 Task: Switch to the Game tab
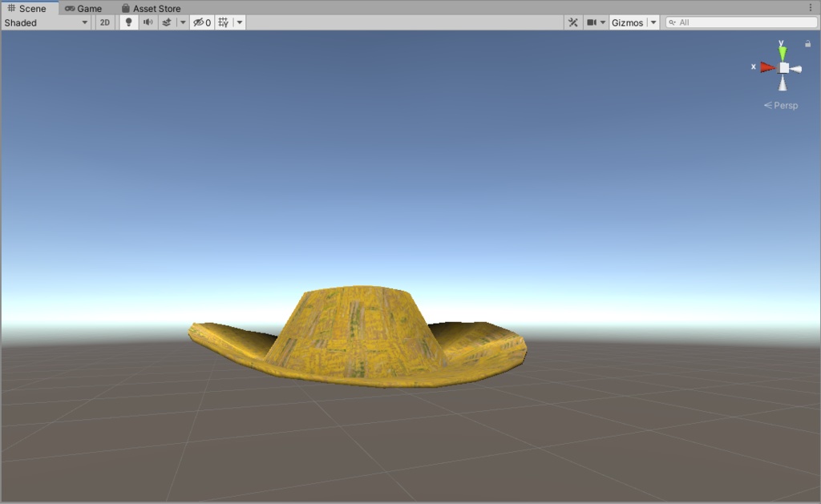(83, 8)
